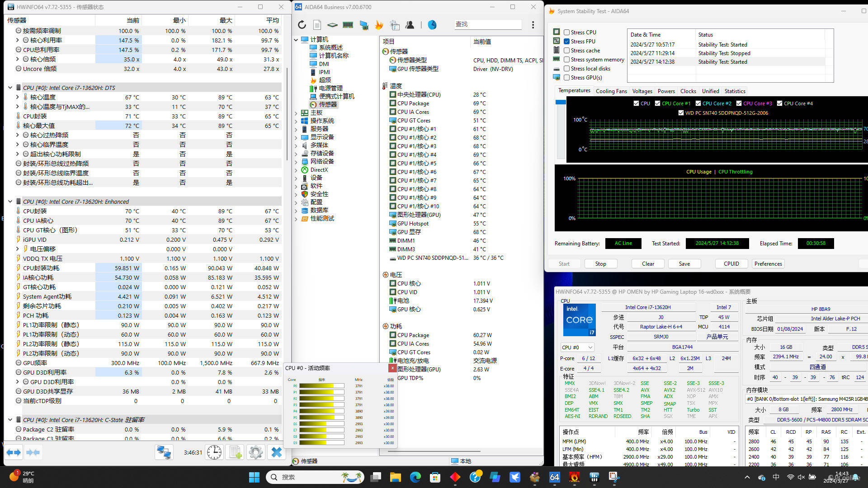Image resolution: width=868 pixels, height=488 pixels.
Task: Switch to the Voltages tab
Action: (x=642, y=91)
